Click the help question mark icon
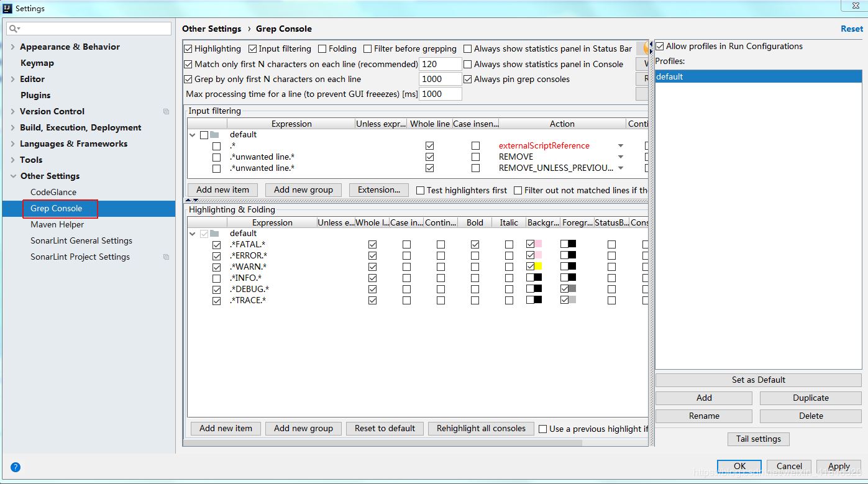Screen dimensions: 868x484 pos(16,467)
